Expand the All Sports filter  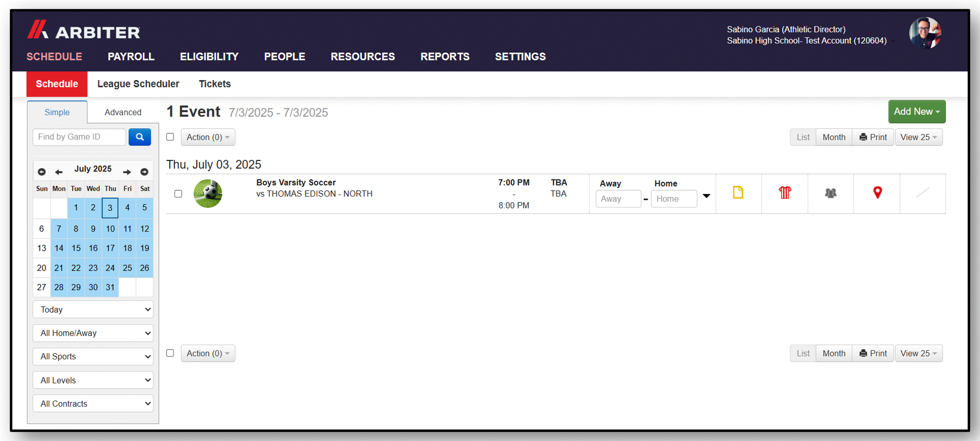[93, 356]
